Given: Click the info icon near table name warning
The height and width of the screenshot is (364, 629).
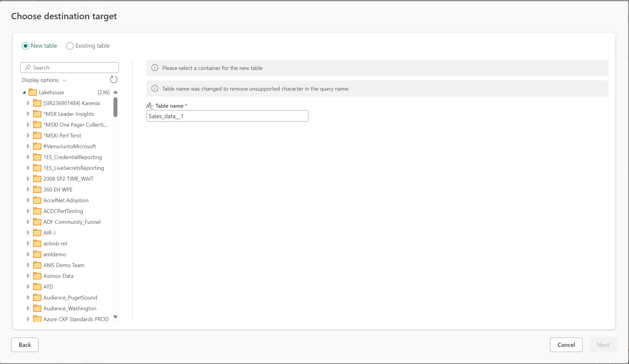Looking at the screenshot, I should point(155,89).
